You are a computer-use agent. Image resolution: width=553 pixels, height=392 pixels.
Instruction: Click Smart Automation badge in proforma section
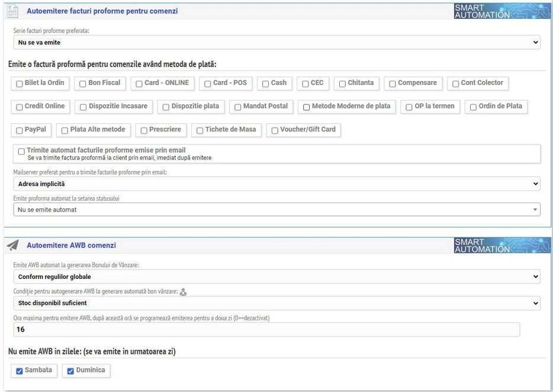click(x=503, y=11)
